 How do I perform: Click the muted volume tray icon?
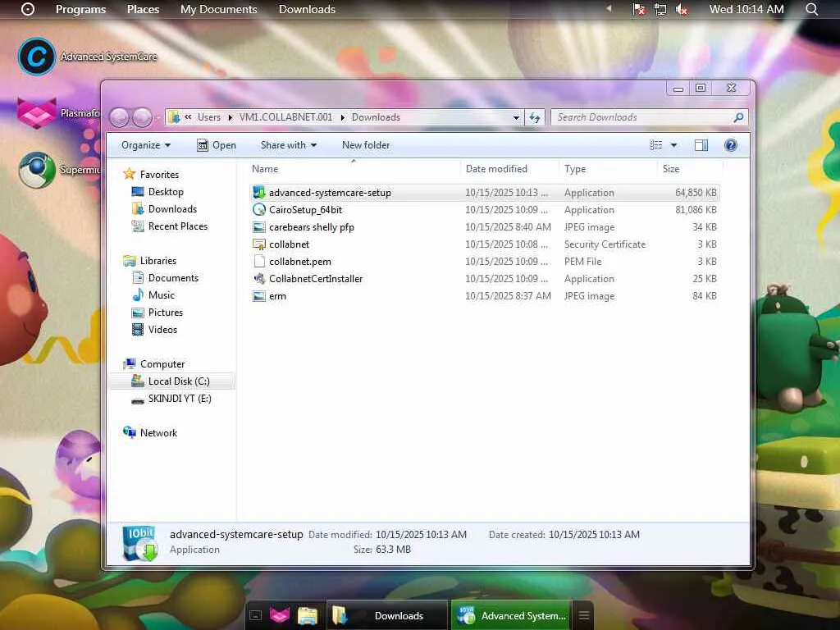click(x=682, y=9)
